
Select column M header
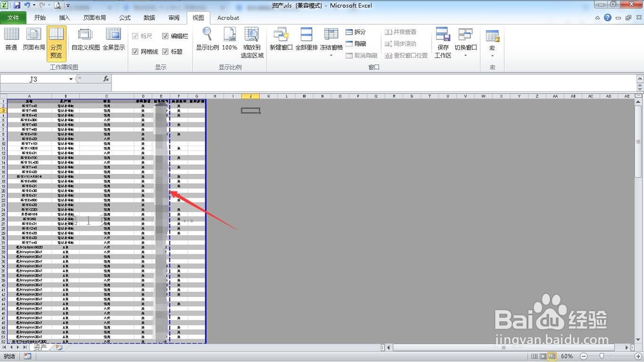(x=305, y=96)
